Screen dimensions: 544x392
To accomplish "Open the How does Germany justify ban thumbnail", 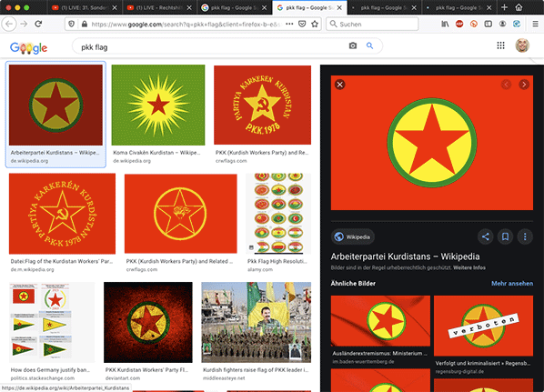I will [52, 322].
